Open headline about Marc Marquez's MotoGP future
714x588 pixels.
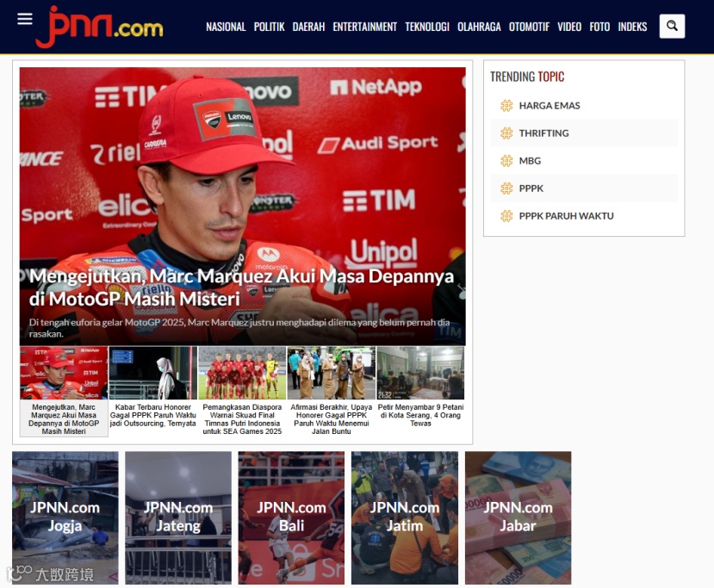point(241,288)
